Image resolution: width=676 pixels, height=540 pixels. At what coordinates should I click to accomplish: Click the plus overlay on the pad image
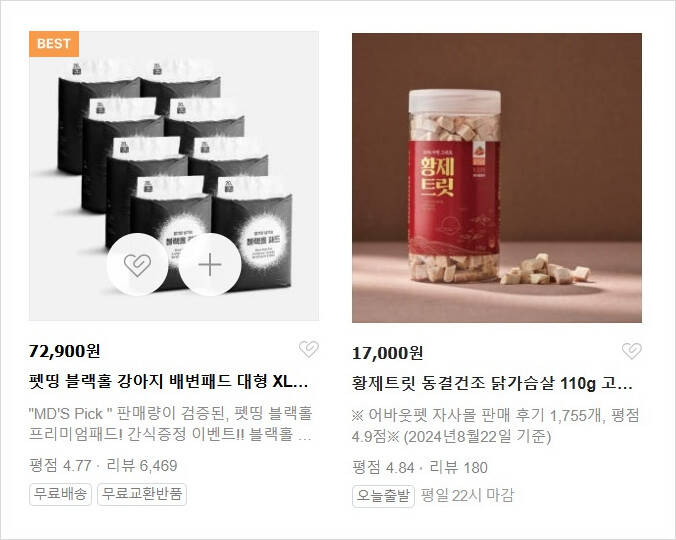210,264
